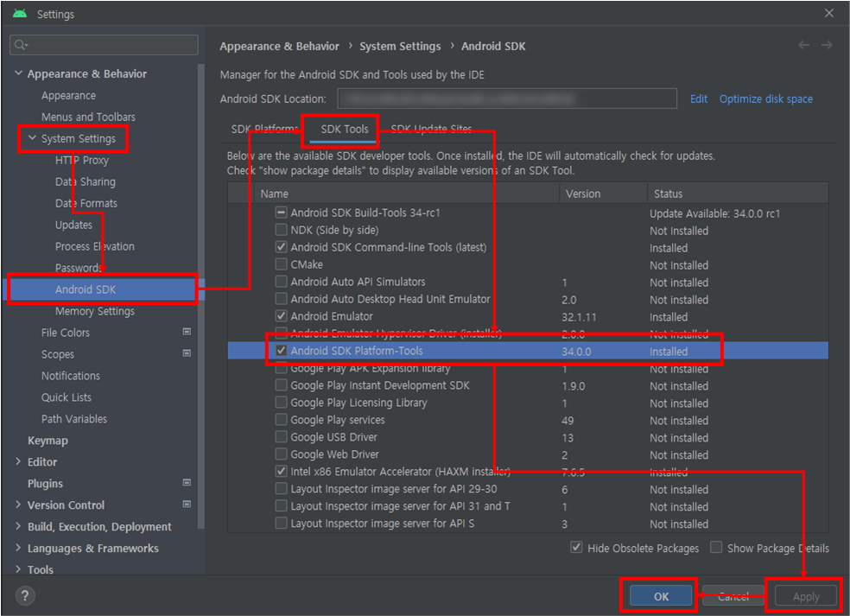Image resolution: width=850 pixels, height=616 pixels.
Task: Select Data Sharing in the tree
Action: point(86,181)
